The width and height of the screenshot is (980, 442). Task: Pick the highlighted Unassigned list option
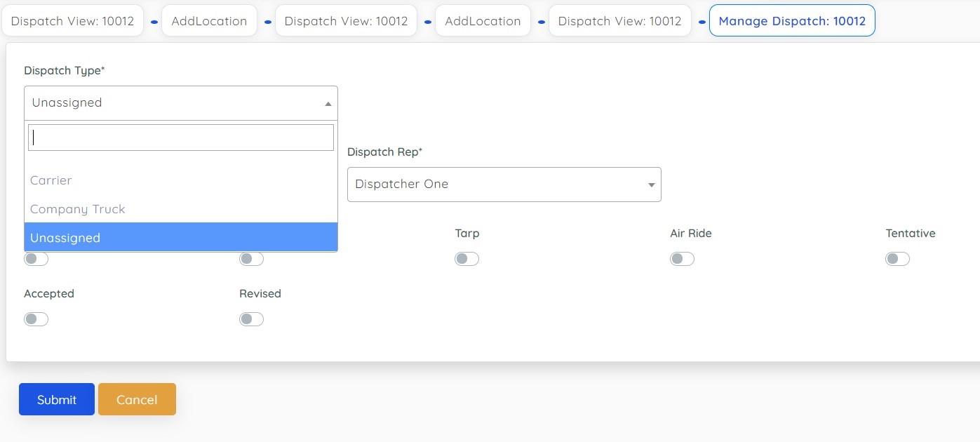click(x=65, y=238)
